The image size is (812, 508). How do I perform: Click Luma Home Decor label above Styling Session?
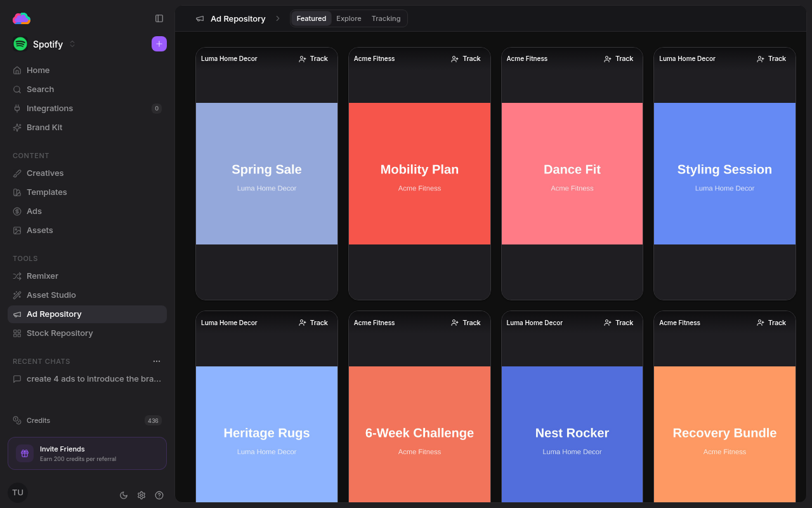[x=687, y=58]
